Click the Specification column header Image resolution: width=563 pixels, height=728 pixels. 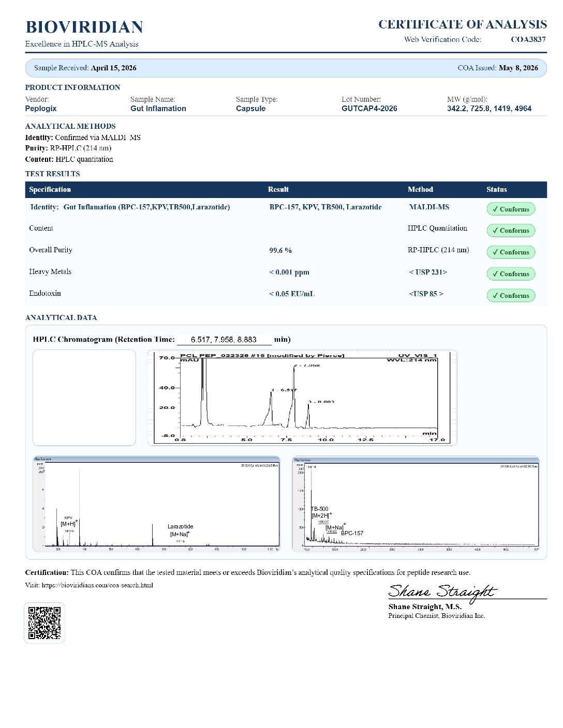(x=50, y=189)
